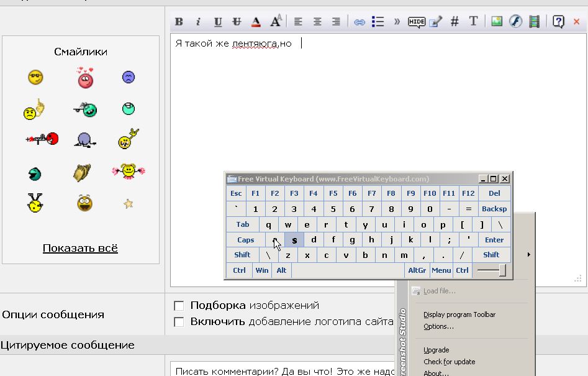Toggle Caps key on virtual keyboard

(x=246, y=240)
